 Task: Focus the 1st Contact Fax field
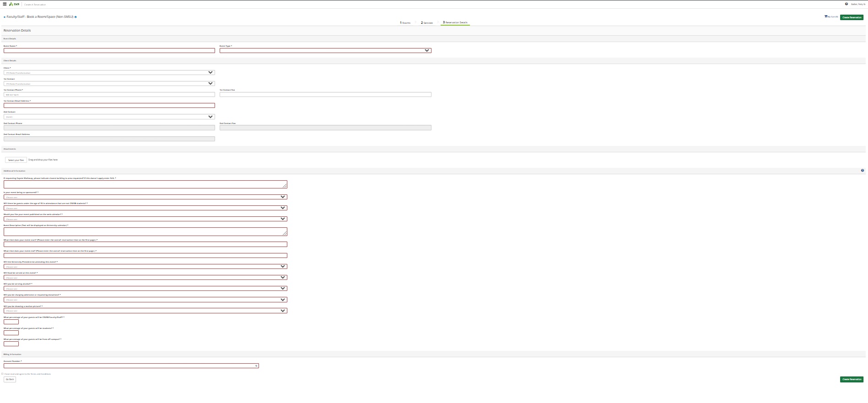(x=325, y=95)
